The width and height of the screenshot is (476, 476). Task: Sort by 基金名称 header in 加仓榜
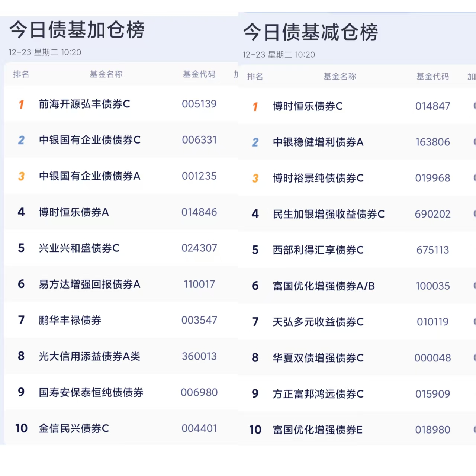point(106,74)
